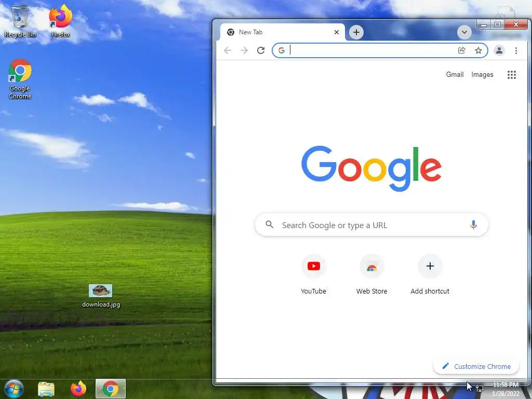The height and width of the screenshot is (399, 532).
Task: Click the Search Google or type a URL box
Action: coord(371,224)
